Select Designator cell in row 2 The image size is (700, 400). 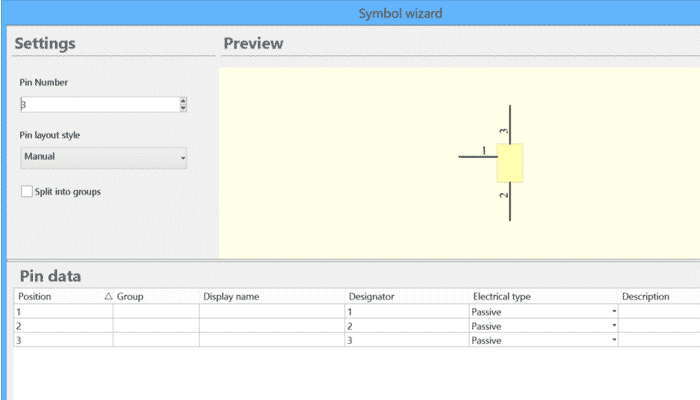(x=405, y=326)
